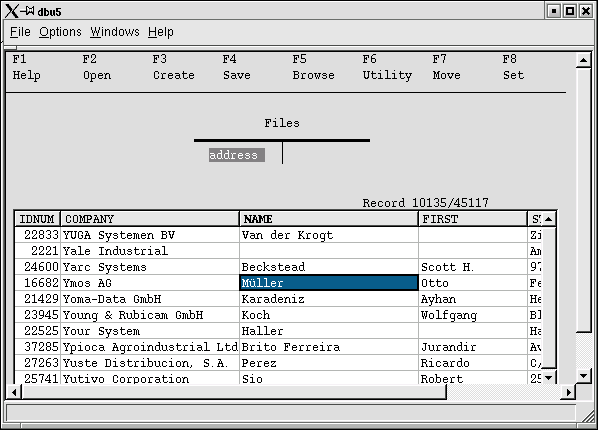Viewport: 598px width, 430px height.
Task: Select the 'Otto' first name cell
Action: coord(473,283)
